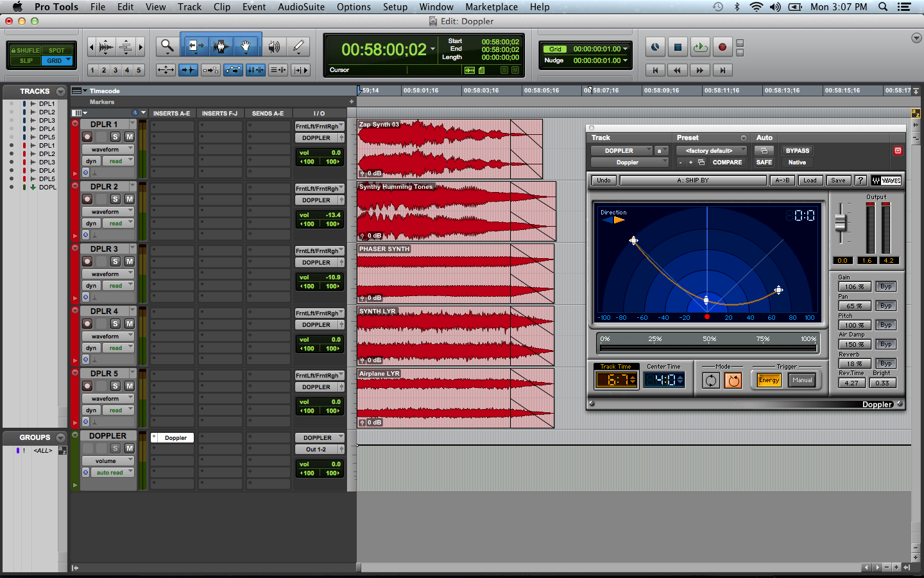Select the Scrubber speaker tool
The height and width of the screenshot is (578, 924).
pos(274,46)
